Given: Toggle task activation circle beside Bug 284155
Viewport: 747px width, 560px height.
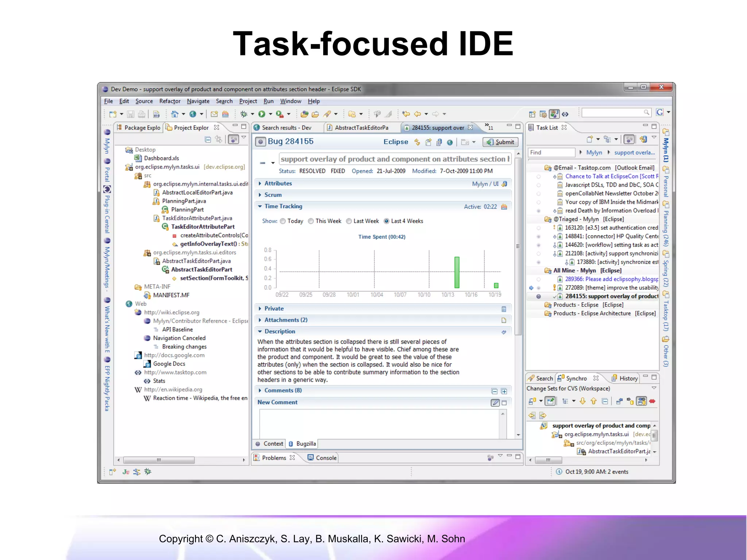Looking at the screenshot, I should point(260,142).
